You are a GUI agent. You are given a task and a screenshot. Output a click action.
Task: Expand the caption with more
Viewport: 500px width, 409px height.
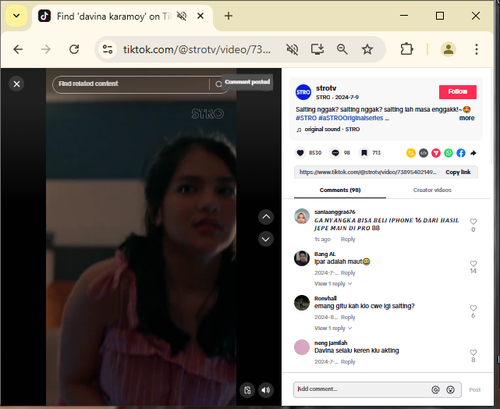(467, 118)
